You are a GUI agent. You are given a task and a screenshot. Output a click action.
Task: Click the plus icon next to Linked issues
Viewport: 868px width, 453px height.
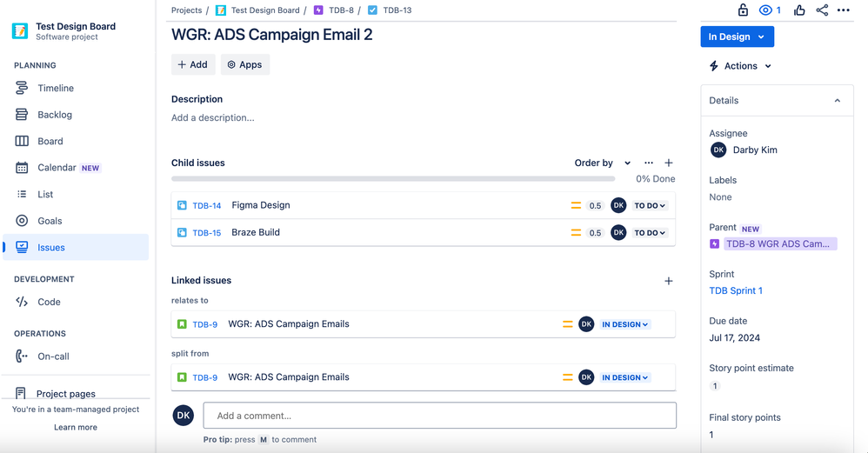point(669,281)
